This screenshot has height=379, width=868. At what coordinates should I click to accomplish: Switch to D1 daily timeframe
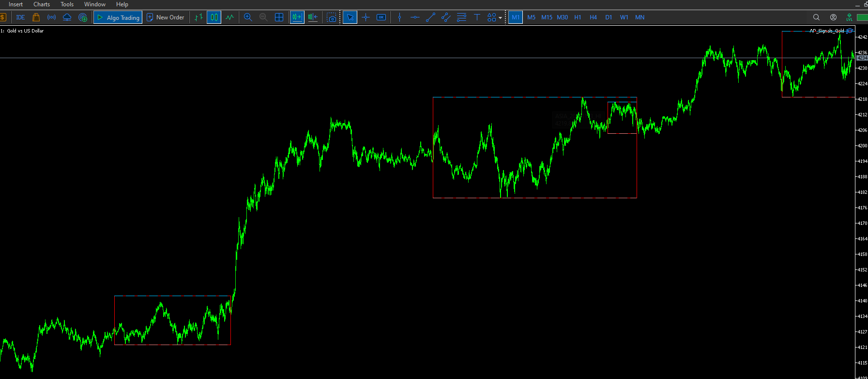click(609, 17)
